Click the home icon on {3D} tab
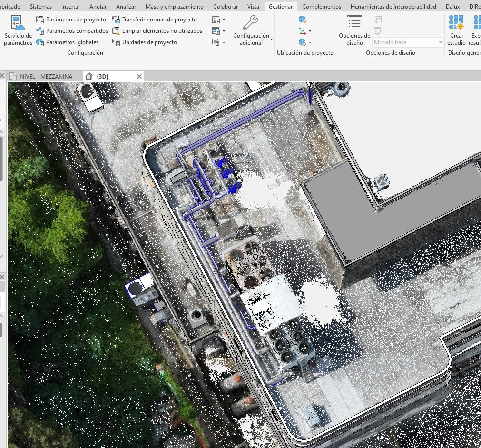 [89, 76]
